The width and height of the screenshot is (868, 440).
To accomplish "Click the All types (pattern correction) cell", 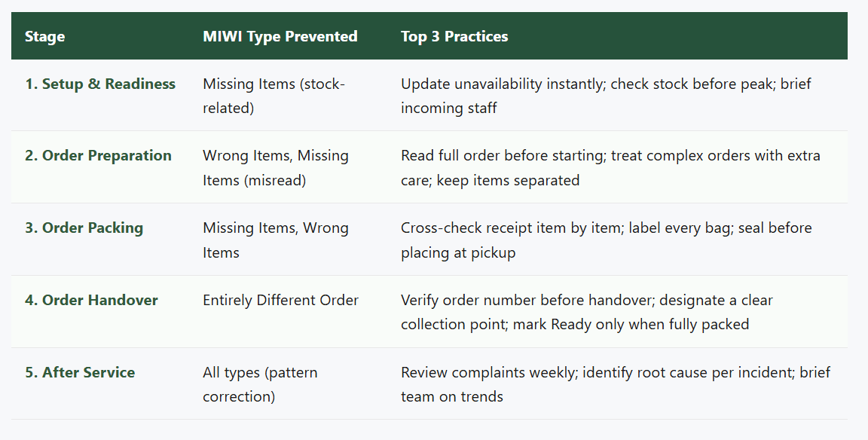I will [260, 384].
